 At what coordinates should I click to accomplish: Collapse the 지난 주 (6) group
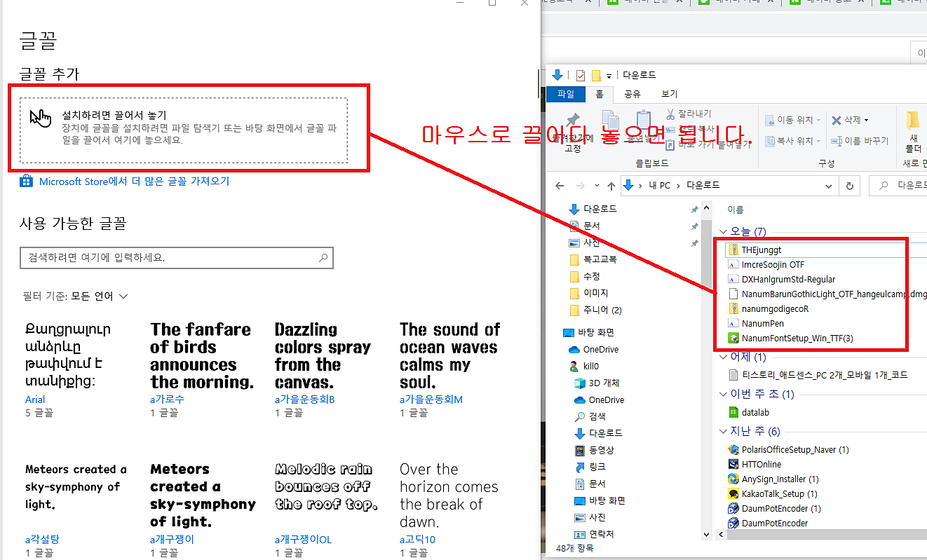[x=724, y=431]
